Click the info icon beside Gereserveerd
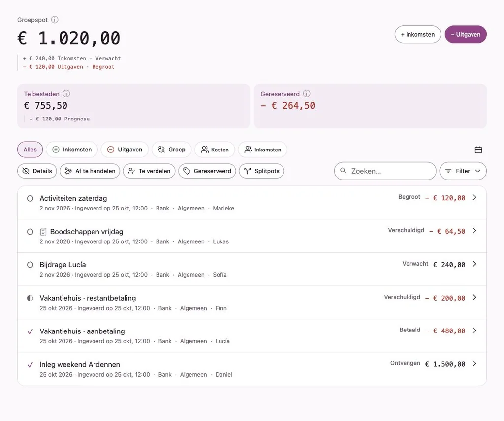This screenshot has height=421, width=504. [307, 94]
